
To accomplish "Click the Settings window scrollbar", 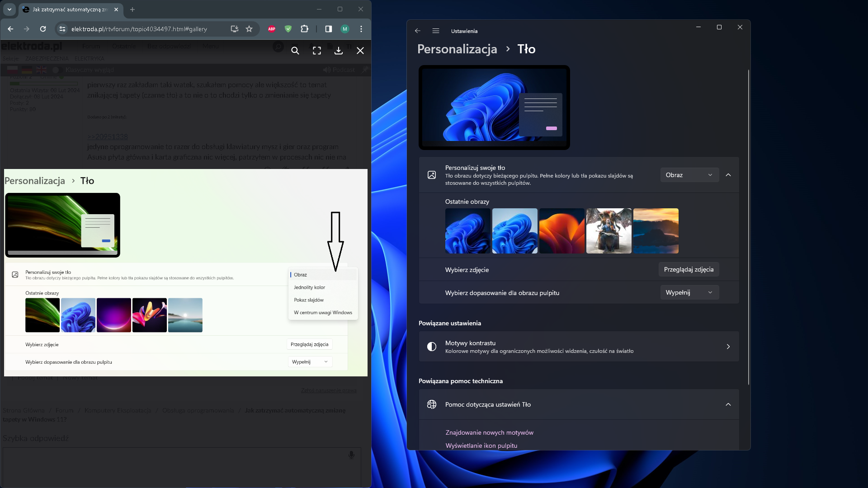I will 749,227.
